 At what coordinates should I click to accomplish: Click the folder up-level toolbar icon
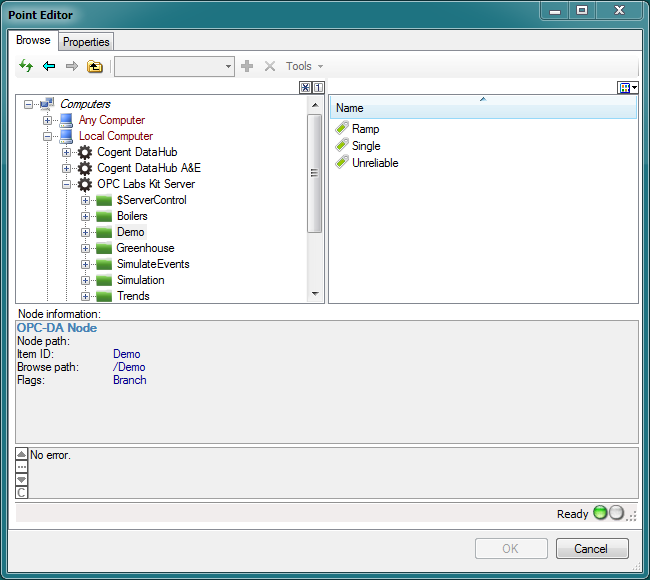coord(95,66)
